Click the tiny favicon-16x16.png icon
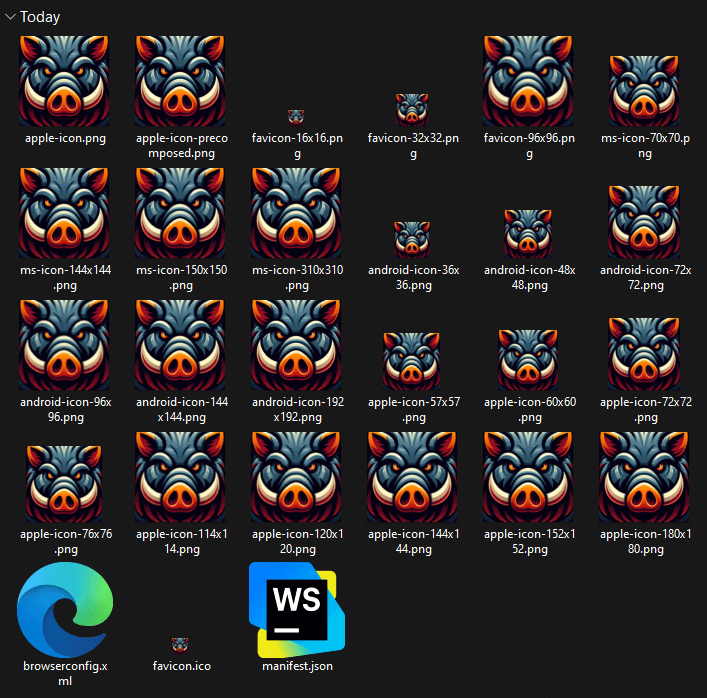 (x=296, y=117)
